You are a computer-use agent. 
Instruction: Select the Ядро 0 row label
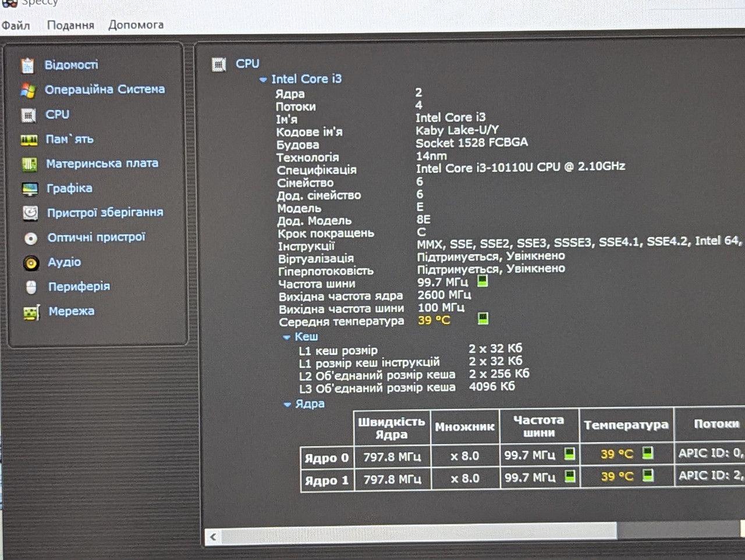pos(327,458)
